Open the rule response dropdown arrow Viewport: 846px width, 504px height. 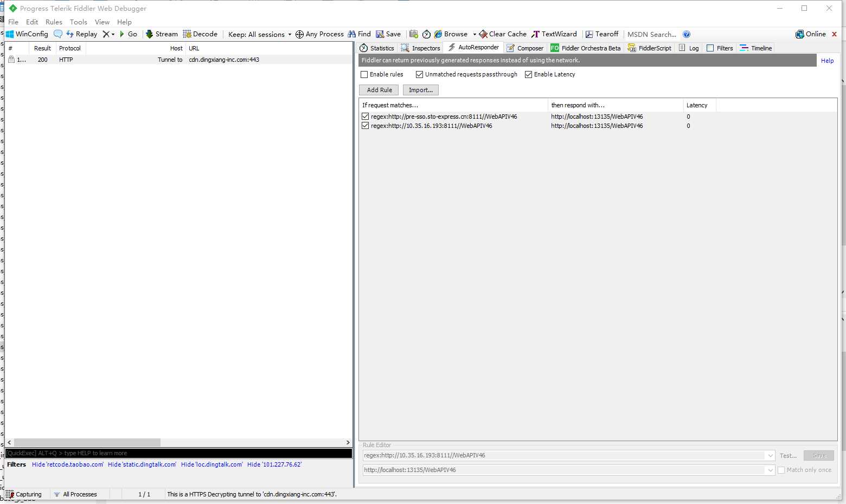click(770, 470)
